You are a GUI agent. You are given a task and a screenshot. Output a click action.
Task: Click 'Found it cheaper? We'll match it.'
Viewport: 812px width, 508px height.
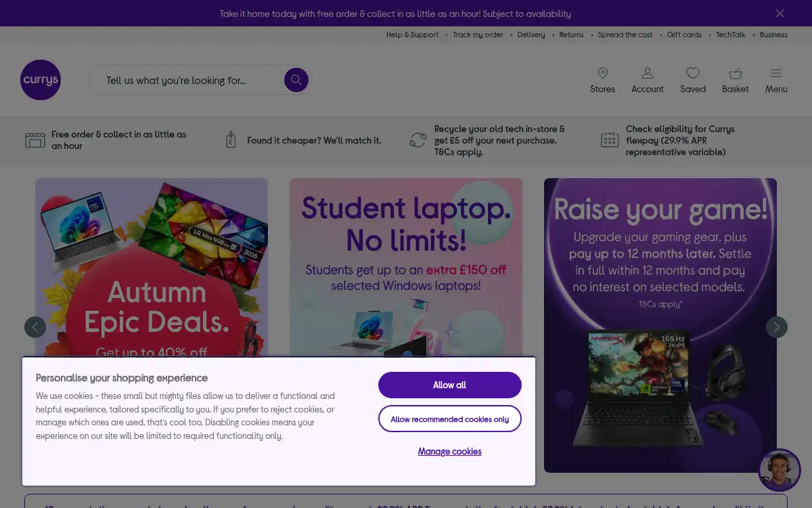coord(314,140)
